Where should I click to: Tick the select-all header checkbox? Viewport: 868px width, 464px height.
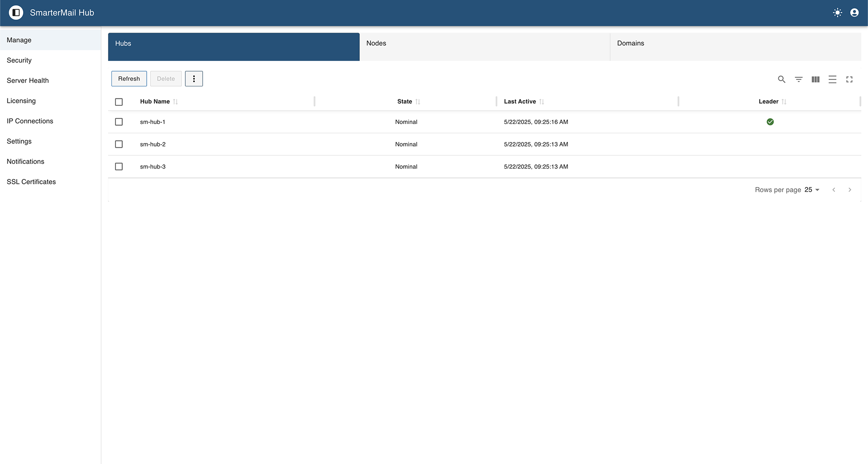pos(119,102)
